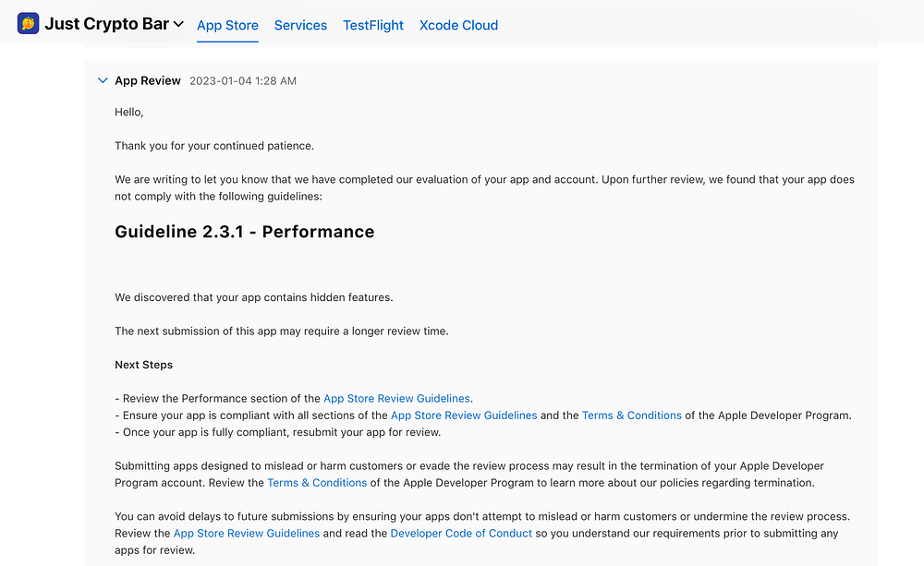Open Terms & Conditions link in the termination paragraph
924x566 pixels.
tap(317, 483)
